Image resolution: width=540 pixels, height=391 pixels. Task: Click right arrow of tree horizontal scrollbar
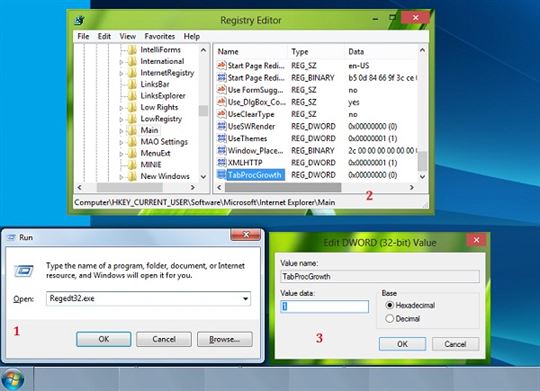pos(193,187)
